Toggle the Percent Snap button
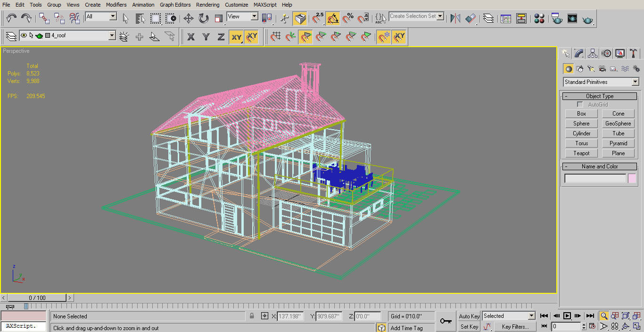The height and width of the screenshot is (332, 644). point(348,18)
